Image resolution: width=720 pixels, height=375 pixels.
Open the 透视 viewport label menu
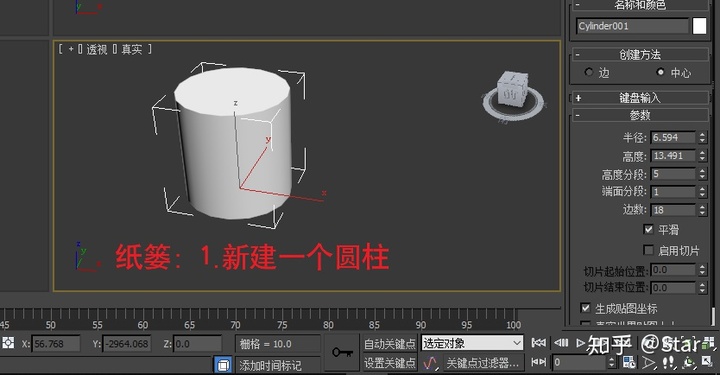point(96,49)
